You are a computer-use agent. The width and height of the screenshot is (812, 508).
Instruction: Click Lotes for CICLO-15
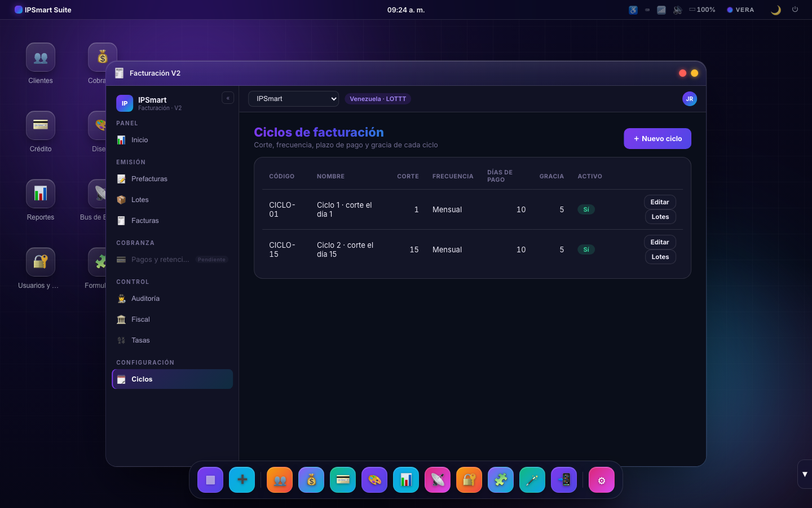(660, 257)
